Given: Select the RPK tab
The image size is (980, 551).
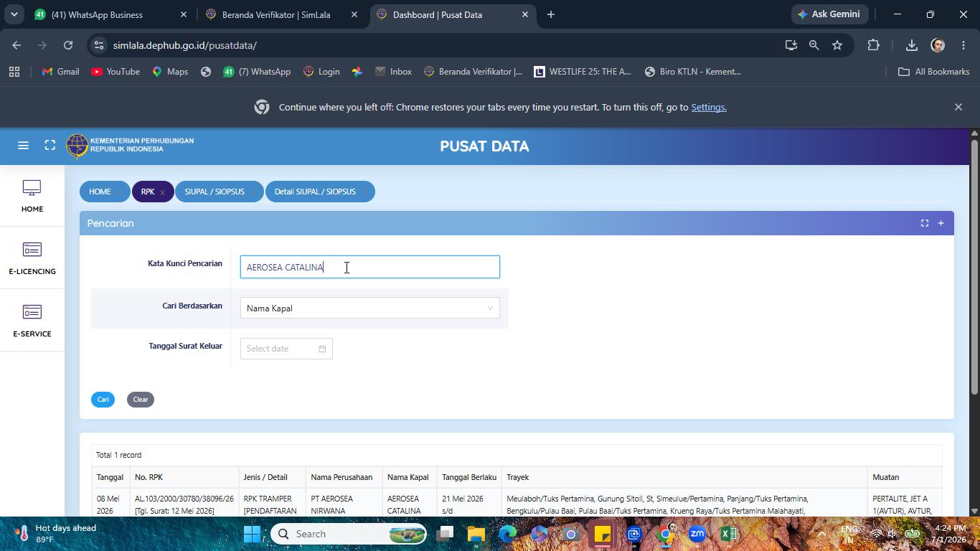Looking at the screenshot, I should (148, 192).
